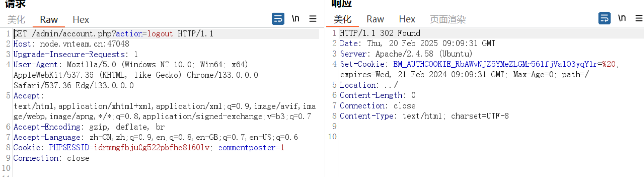Click the logout action parameter value

(x=160, y=34)
